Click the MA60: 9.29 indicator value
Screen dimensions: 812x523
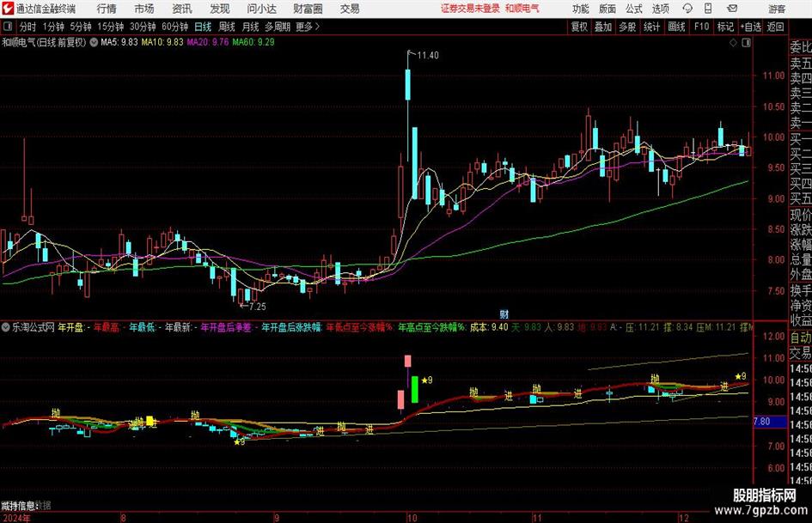[253, 42]
